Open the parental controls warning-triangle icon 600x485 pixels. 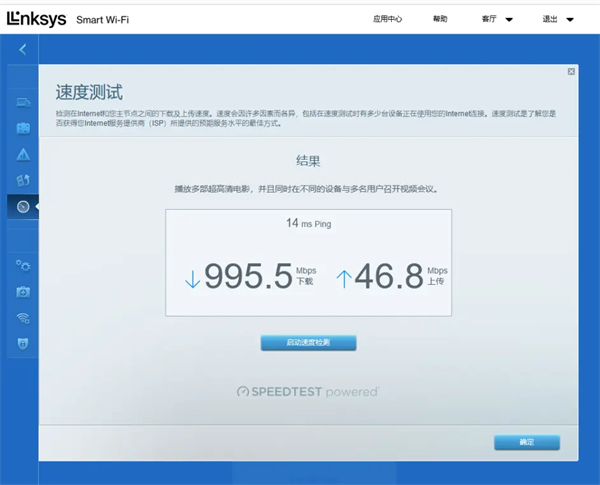(x=23, y=154)
